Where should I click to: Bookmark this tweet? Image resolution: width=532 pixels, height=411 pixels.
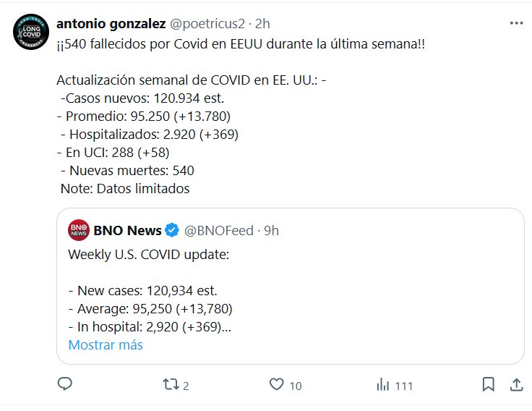click(489, 384)
